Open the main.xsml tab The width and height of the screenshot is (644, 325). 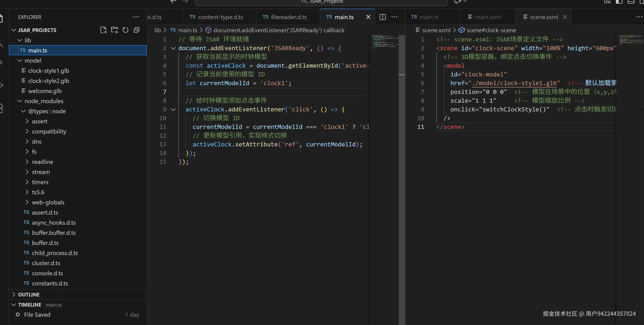click(x=487, y=17)
